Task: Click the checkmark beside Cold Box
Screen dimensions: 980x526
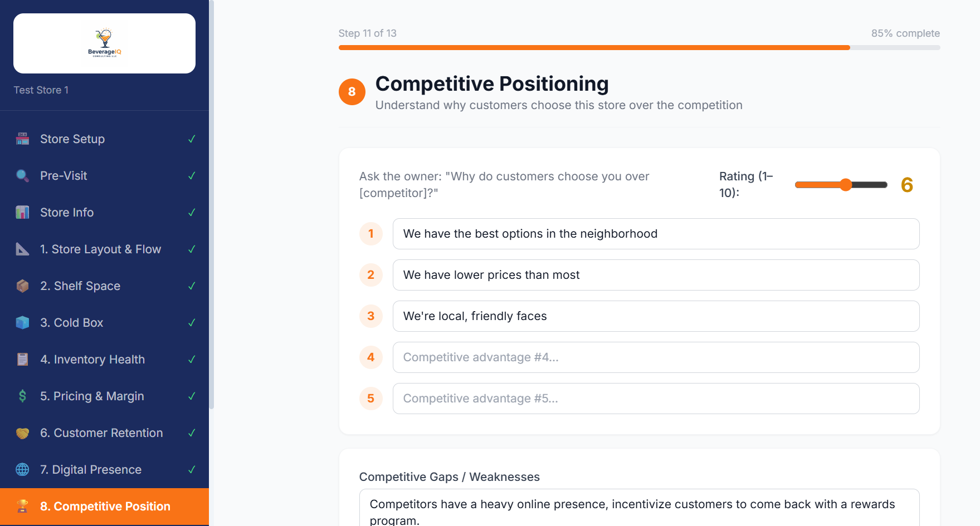Action: click(x=192, y=322)
